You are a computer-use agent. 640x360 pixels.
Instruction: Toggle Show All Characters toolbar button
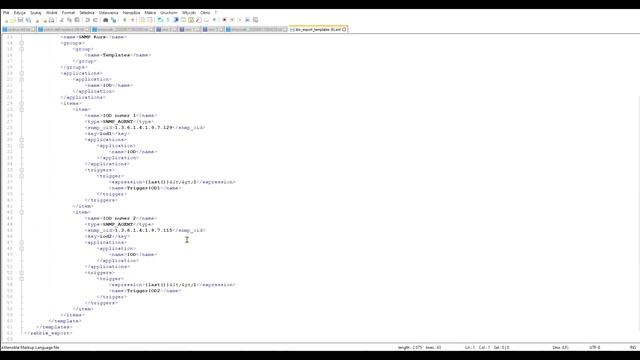tap(167, 20)
